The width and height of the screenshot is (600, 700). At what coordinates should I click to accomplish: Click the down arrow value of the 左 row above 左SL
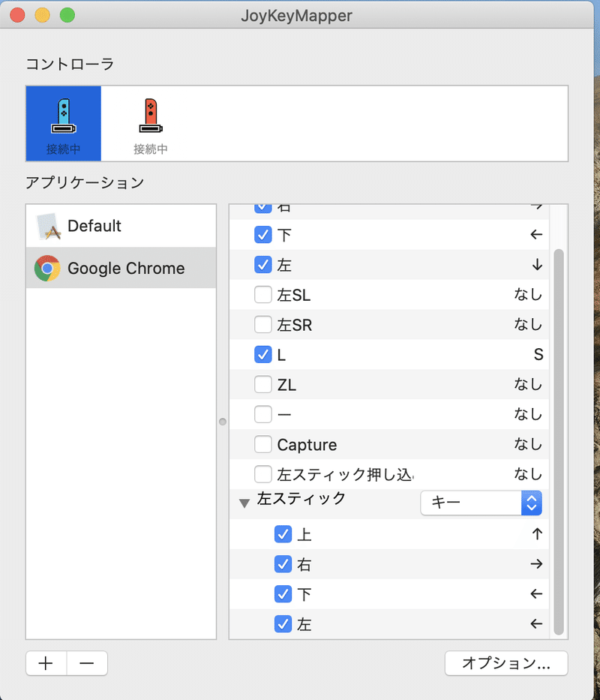coord(537,265)
